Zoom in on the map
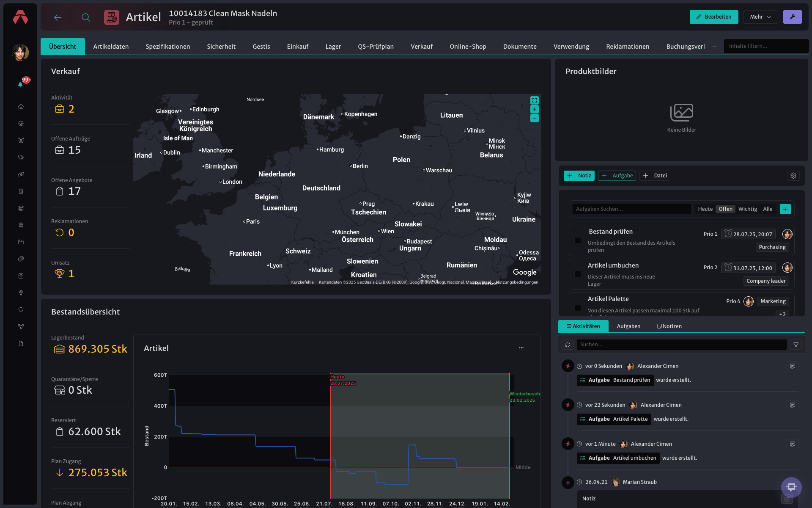 click(535, 109)
